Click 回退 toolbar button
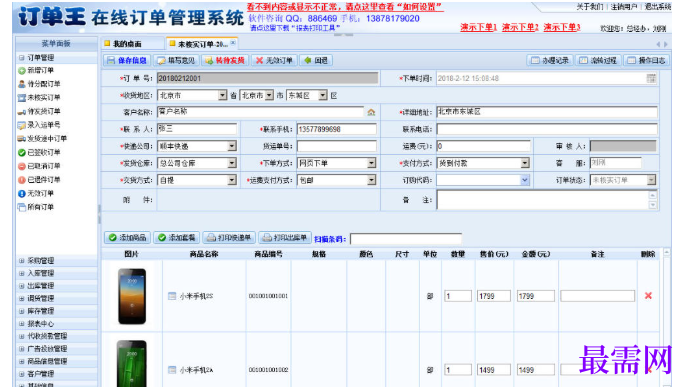The image size is (691, 391). [316, 60]
